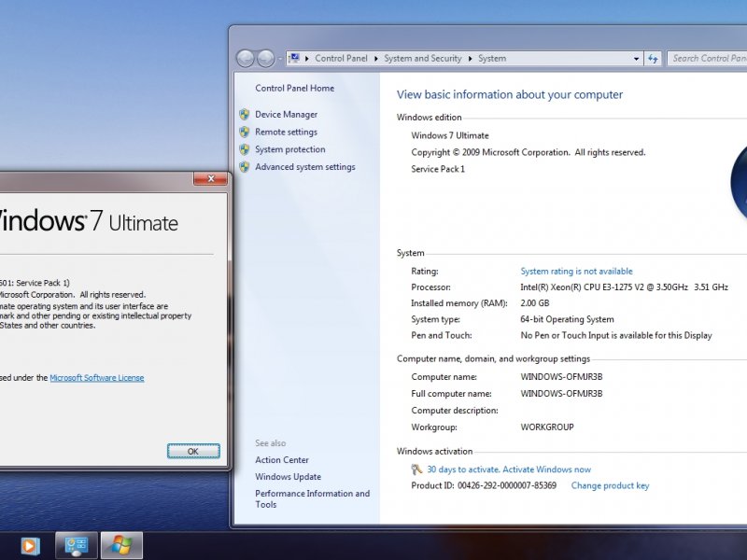Click the Service Pack 1 text in System window
This screenshot has height=560, width=747.
pos(438,169)
